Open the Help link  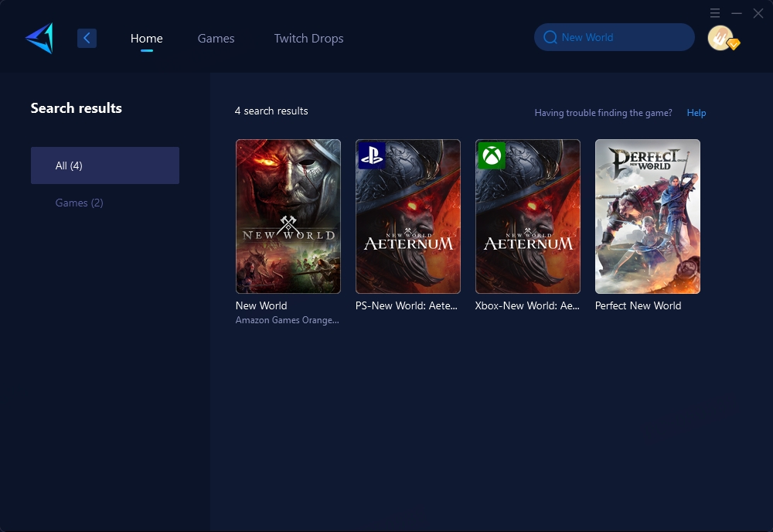pyautogui.click(x=696, y=113)
